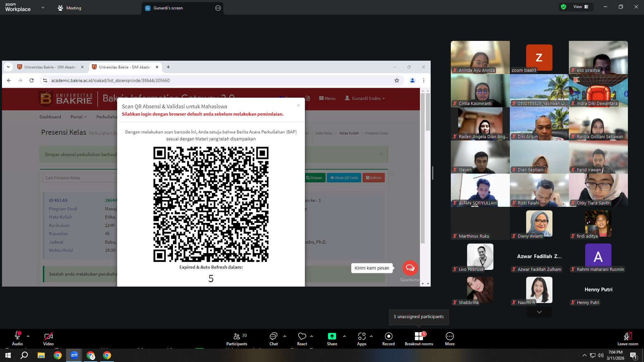Open Breakout rooms
644x362 pixels.
click(419, 339)
